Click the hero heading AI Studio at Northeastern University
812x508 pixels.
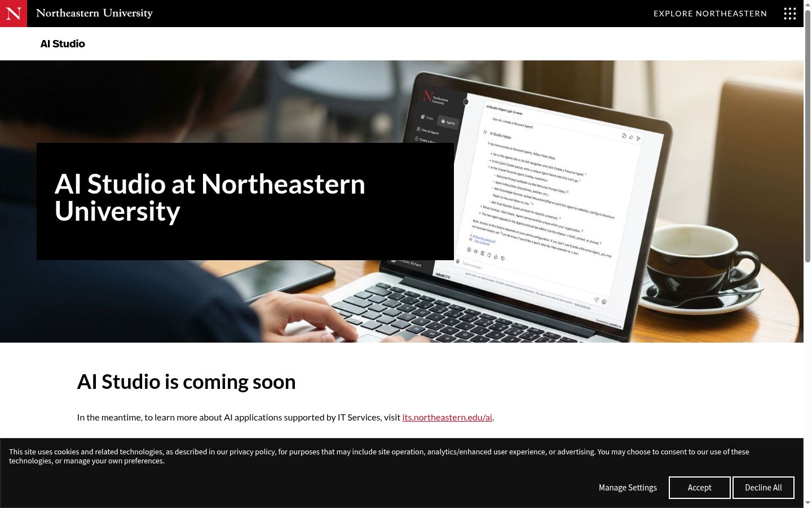[210, 198]
